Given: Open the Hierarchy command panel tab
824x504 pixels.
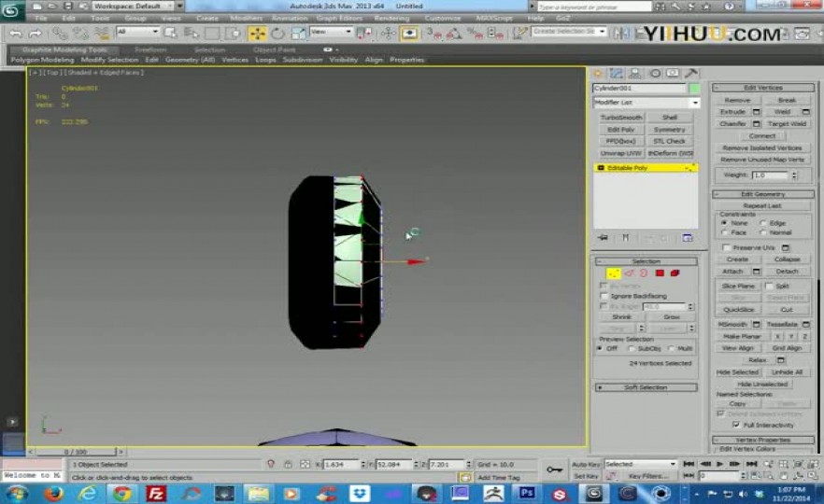Looking at the screenshot, I should click(635, 74).
